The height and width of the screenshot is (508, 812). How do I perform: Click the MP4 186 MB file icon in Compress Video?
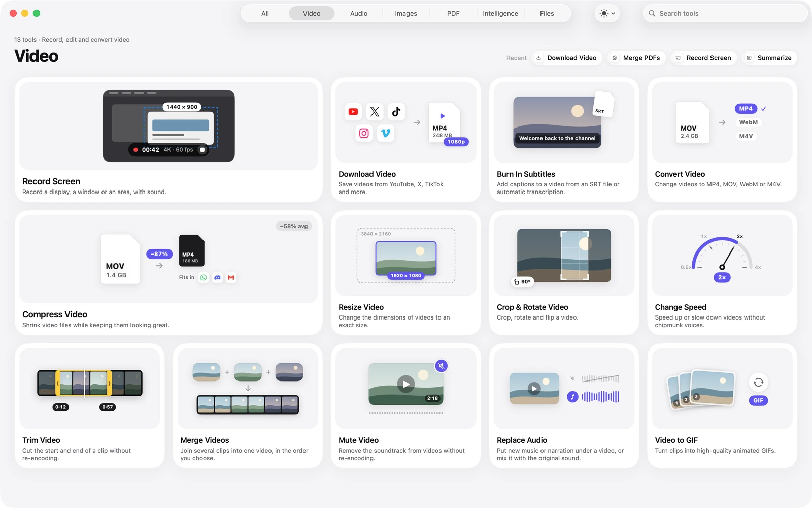coord(192,250)
